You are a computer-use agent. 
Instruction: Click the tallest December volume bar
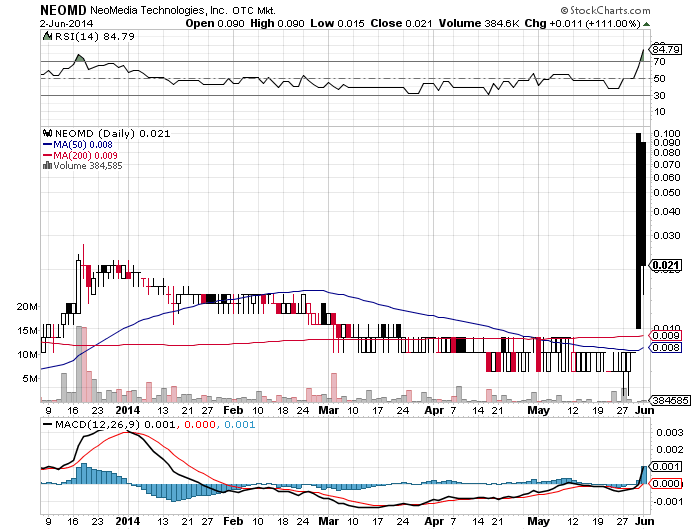tap(79, 364)
